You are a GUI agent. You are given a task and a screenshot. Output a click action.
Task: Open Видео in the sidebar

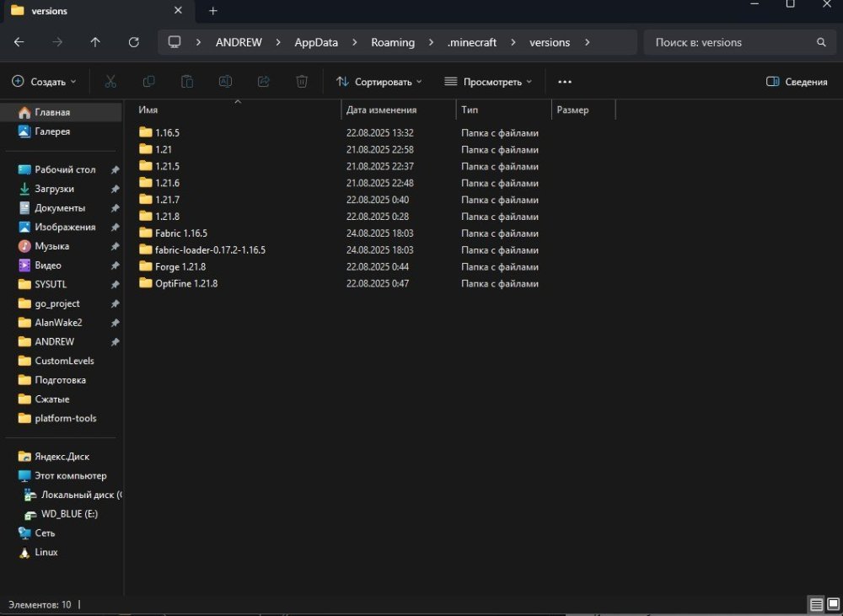(x=62, y=265)
